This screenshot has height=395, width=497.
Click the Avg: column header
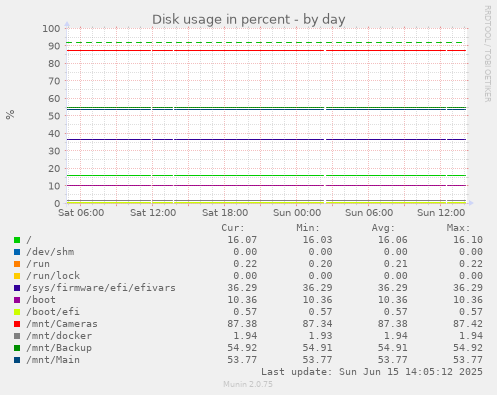click(383, 228)
